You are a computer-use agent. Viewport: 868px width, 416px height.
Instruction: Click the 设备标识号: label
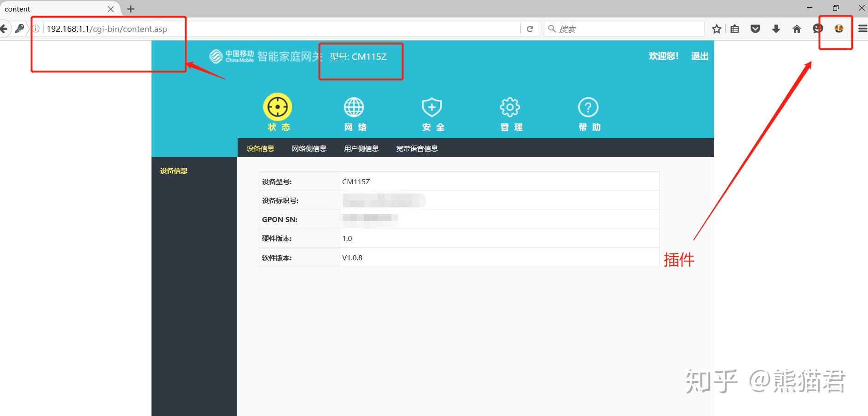pyautogui.click(x=280, y=200)
